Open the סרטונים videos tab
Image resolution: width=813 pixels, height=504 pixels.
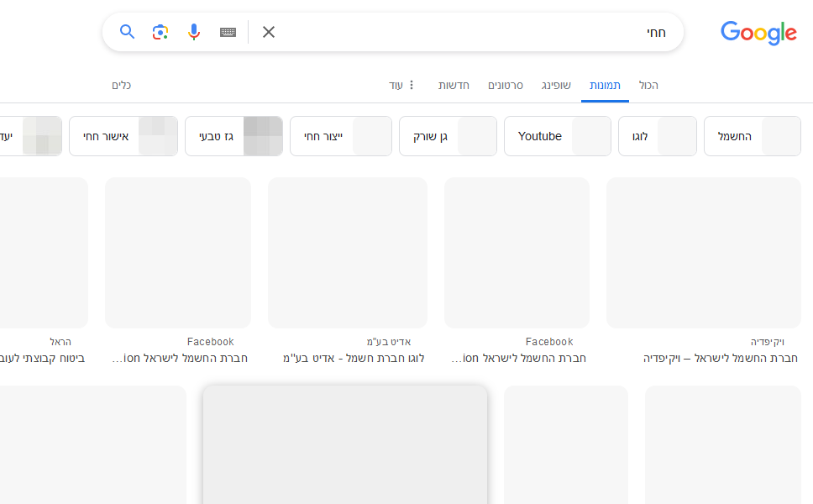tap(506, 86)
